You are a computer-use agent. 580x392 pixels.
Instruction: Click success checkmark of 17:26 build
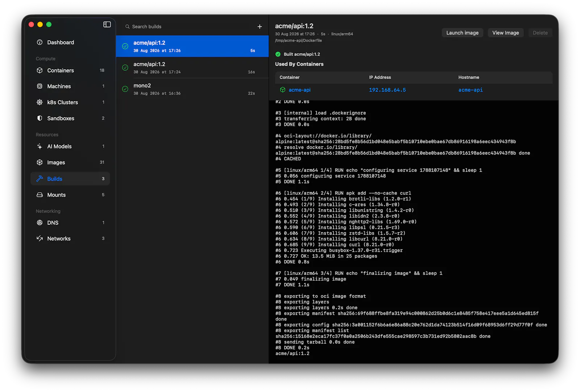click(x=125, y=46)
